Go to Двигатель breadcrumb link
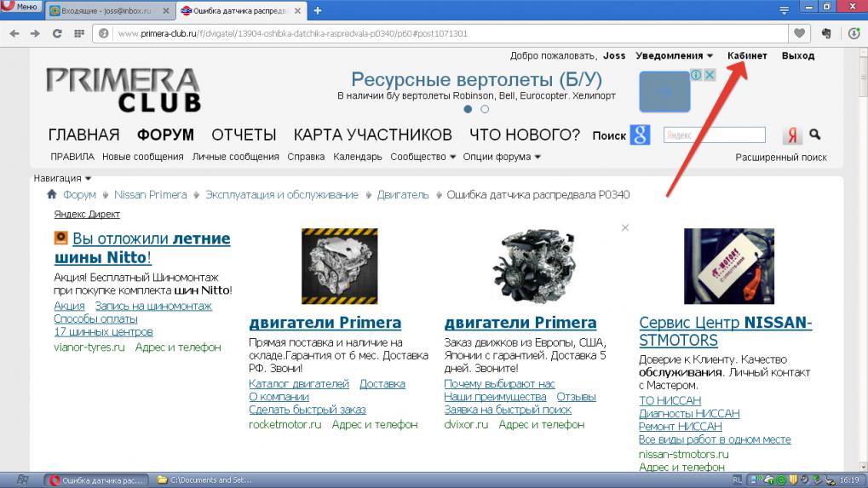 click(402, 195)
